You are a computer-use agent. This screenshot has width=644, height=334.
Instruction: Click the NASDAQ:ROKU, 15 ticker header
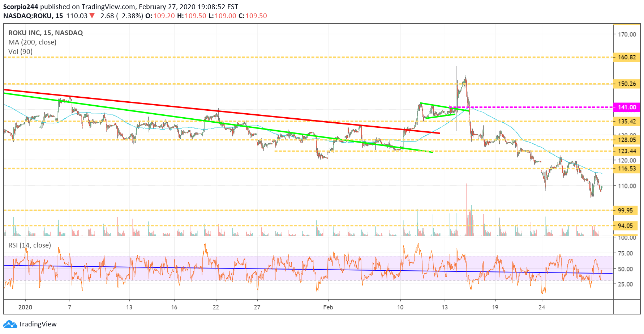click(33, 16)
